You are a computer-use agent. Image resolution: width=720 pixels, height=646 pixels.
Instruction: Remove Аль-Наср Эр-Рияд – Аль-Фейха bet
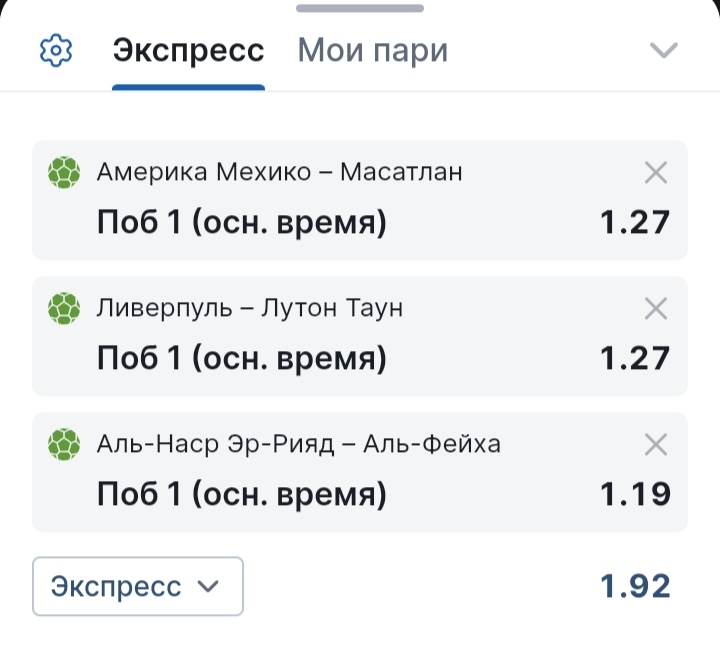click(x=656, y=443)
